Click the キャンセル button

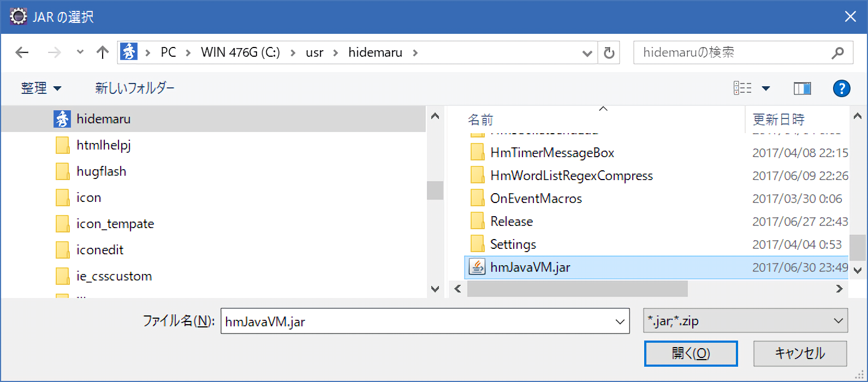click(x=800, y=354)
